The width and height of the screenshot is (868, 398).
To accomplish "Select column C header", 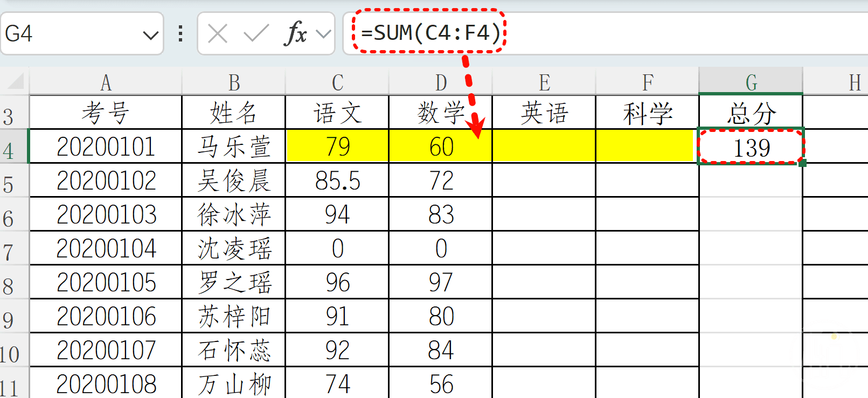I will pyautogui.click(x=337, y=82).
